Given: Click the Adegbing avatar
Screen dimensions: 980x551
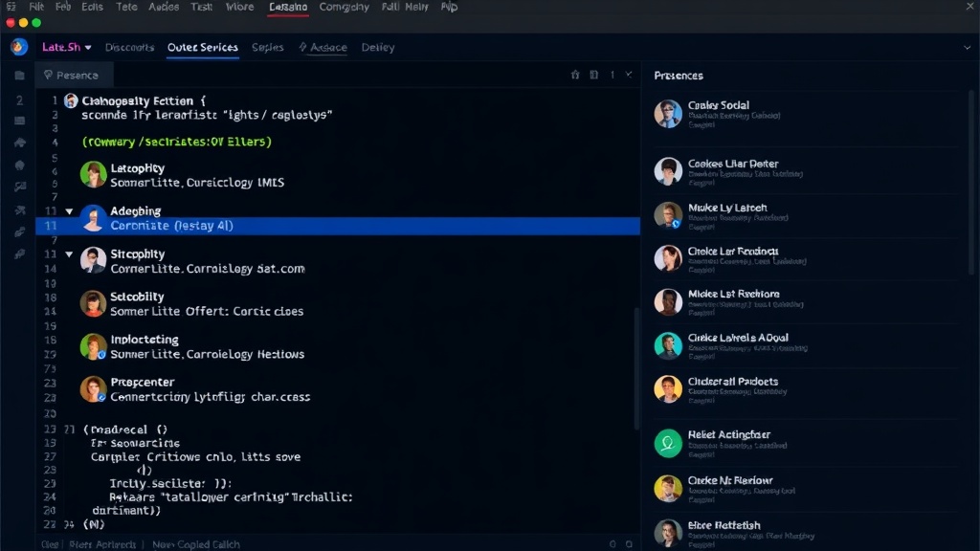Looking at the screenshot, I should tap(93, 218).
